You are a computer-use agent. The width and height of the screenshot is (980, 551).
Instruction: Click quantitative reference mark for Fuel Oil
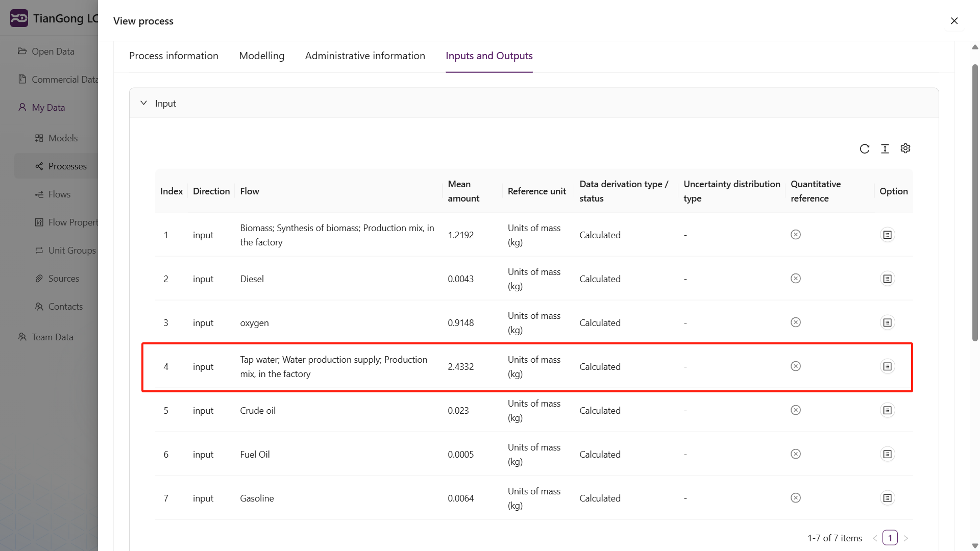coord(795,454)
